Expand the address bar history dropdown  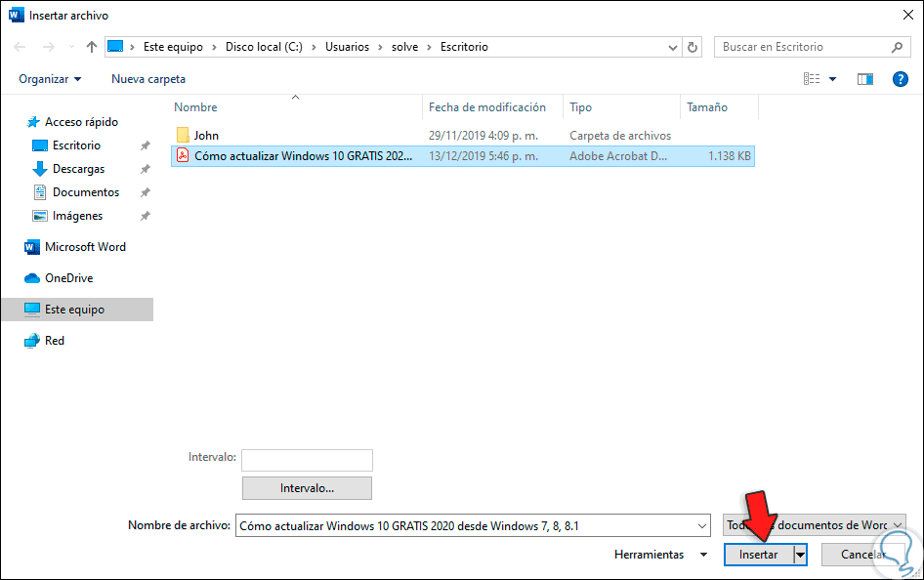[672, 47]
